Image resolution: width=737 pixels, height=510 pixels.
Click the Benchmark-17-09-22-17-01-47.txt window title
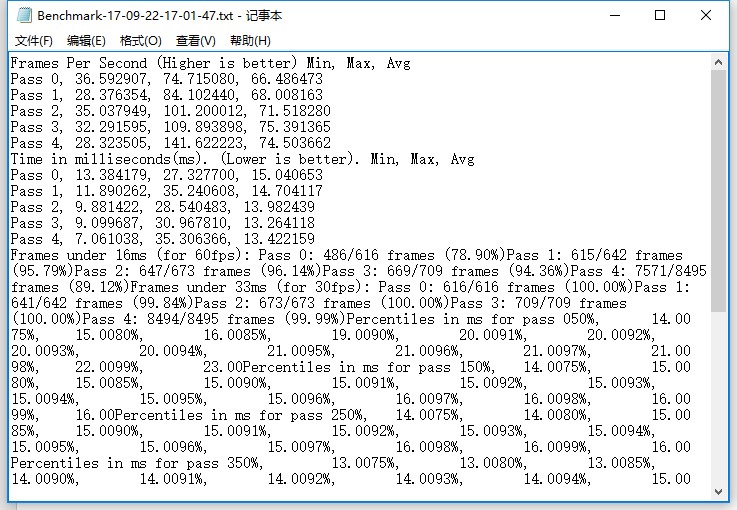click(150, 16)
